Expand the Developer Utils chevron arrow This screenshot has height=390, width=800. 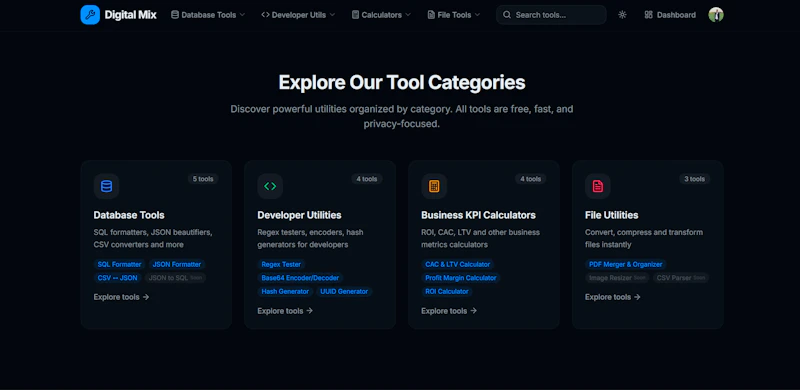pos(332,15)
